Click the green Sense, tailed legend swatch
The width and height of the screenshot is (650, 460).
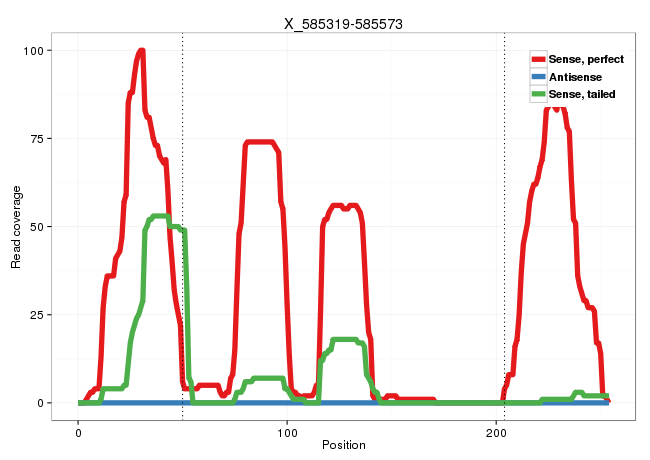click(x=539, y=94)
